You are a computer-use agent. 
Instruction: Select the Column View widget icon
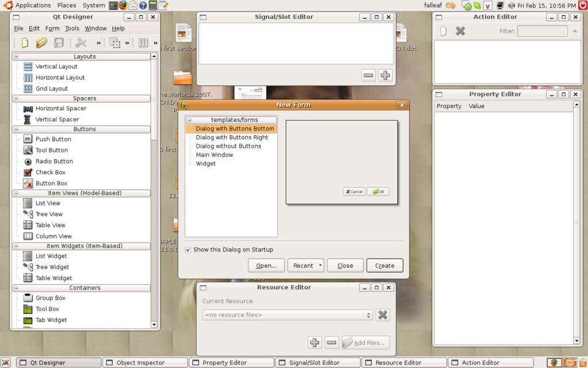(28, 236)
